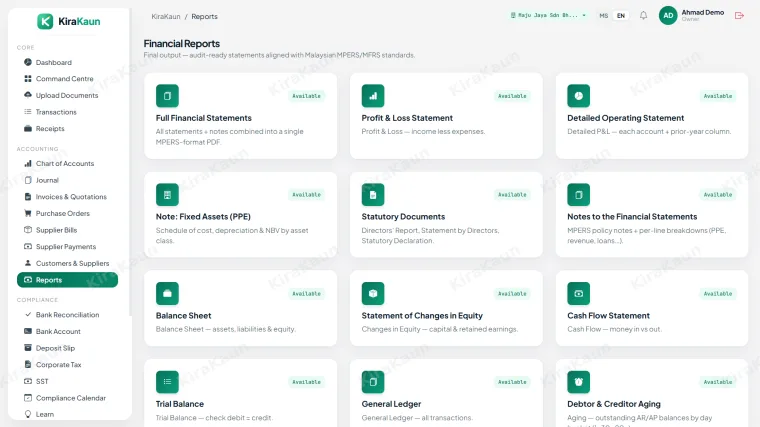Click the Trial Balance list icon
760x427 pixels.
[167, 382]
